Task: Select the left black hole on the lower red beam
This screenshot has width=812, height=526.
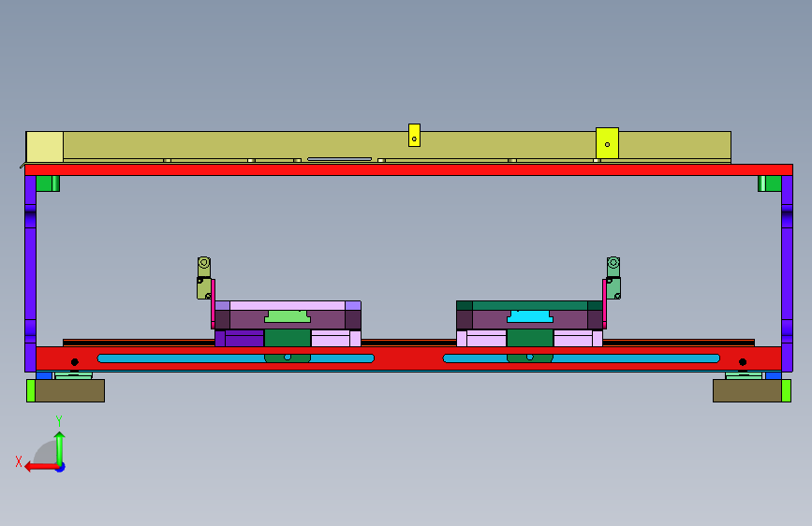Action: click(x=75, y=362)
